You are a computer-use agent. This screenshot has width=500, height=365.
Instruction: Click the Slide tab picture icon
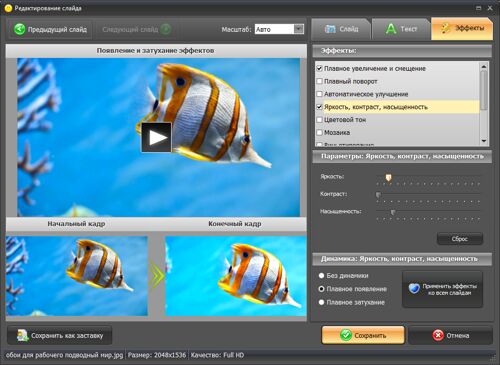(x=330, y=29)
